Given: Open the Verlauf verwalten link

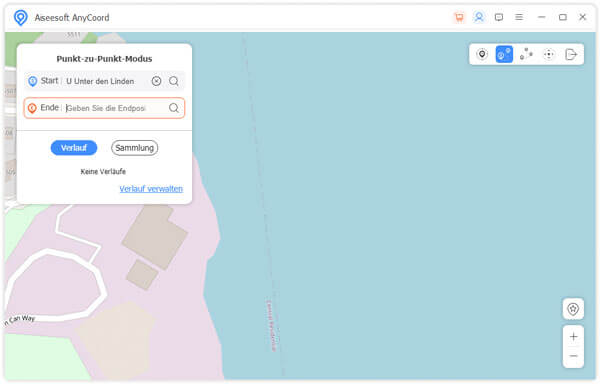Looking at the screenshot, I should click(151, 189).
